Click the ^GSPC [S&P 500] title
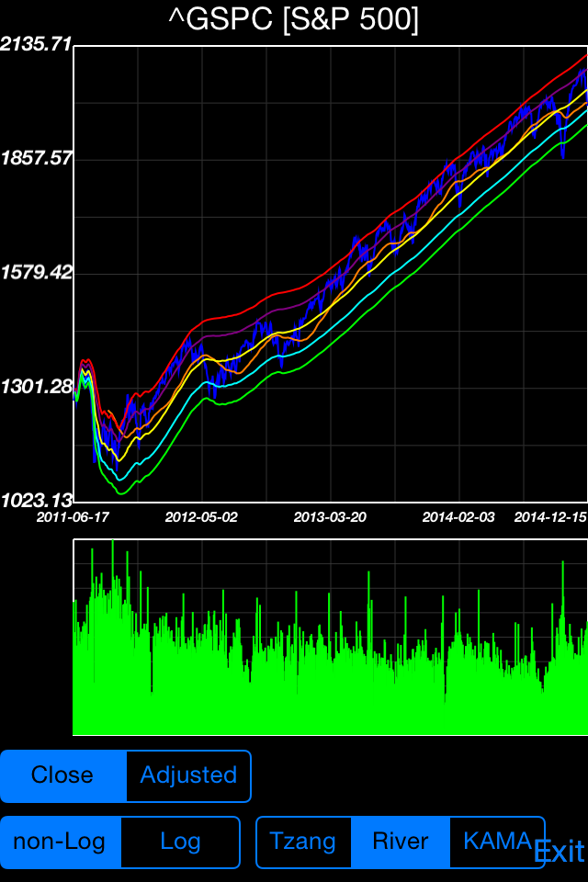This screenshot has height=882, width=588. pos(294,19)
